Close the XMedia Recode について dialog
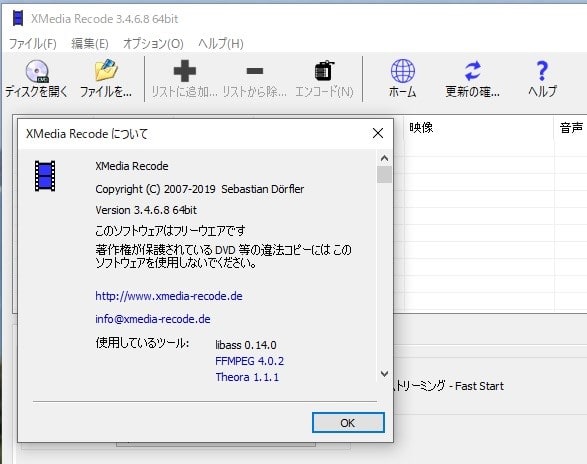587x464 pixels. pos(378,133)
